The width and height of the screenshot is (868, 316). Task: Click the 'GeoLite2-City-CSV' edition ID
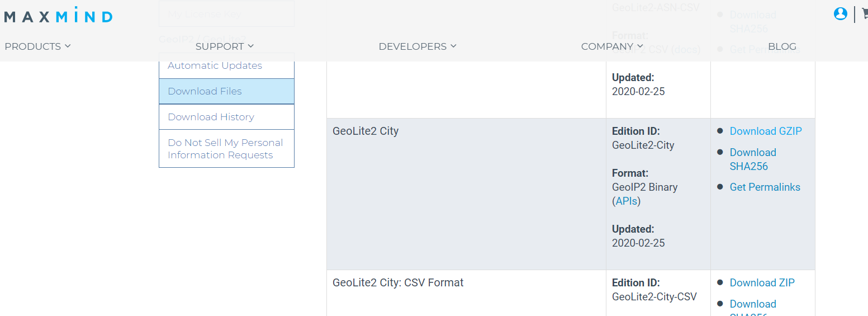click(x=654, y=297)
